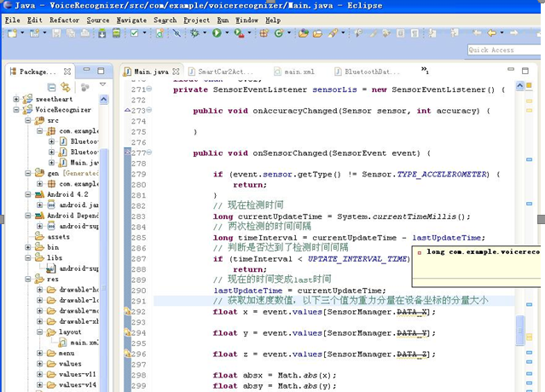The height and width of the screenshot is (392, 545).
Task: Toggle the task checkbox toolbar button
Action: pyautogui.click(x=134, y=33)
